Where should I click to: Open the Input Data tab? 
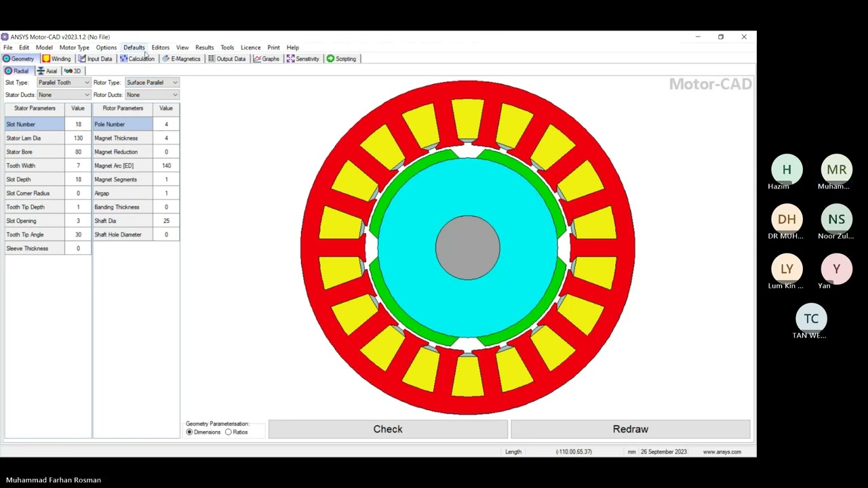(x=95, y=59)
